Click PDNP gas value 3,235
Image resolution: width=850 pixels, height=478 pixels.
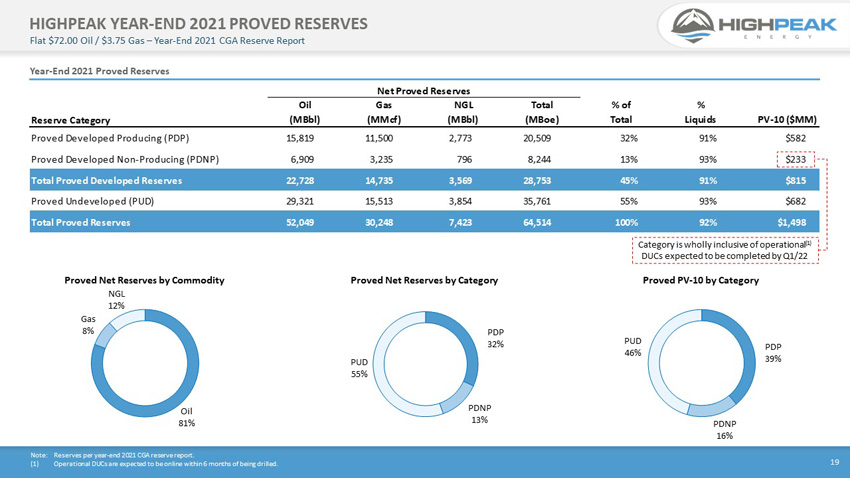[x=381, y=159]
